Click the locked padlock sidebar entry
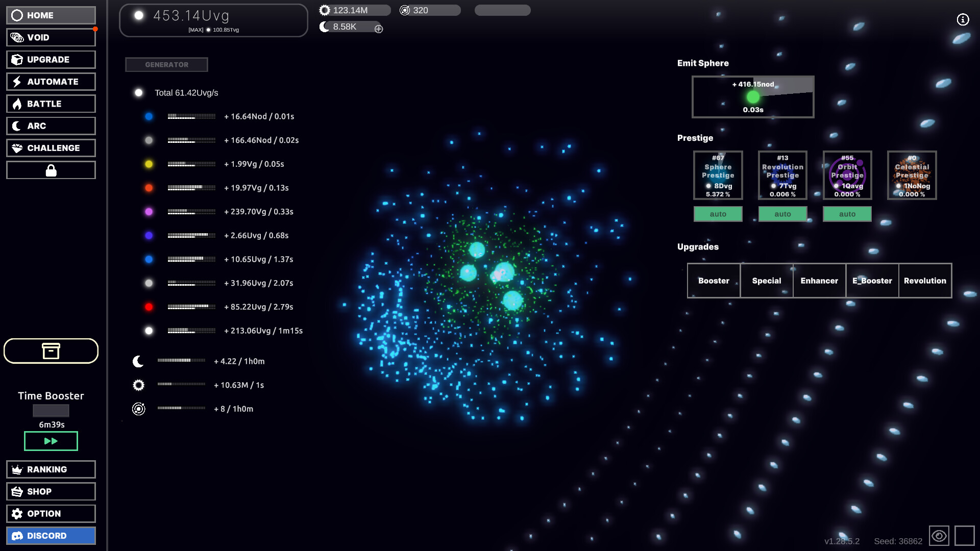The height and width of the screenshot is (551, 980). pyautogui.click(x=51, y=169)
